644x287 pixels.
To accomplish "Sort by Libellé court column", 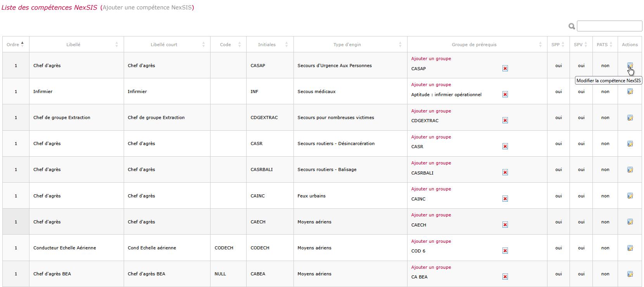I will click(x=167, y=45).
